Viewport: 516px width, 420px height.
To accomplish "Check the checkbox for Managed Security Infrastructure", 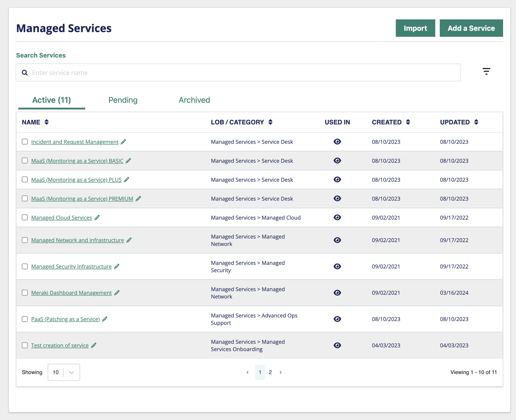I will (25, 266).
